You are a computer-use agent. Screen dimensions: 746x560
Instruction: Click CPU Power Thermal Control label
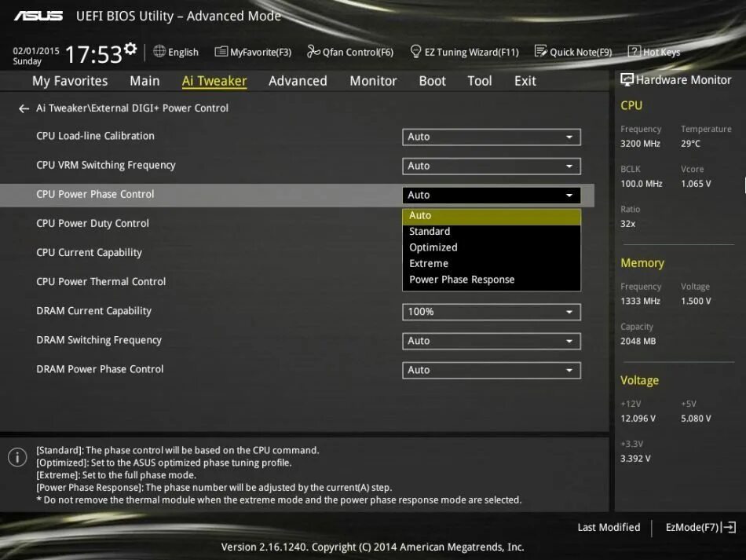point(101,282)
